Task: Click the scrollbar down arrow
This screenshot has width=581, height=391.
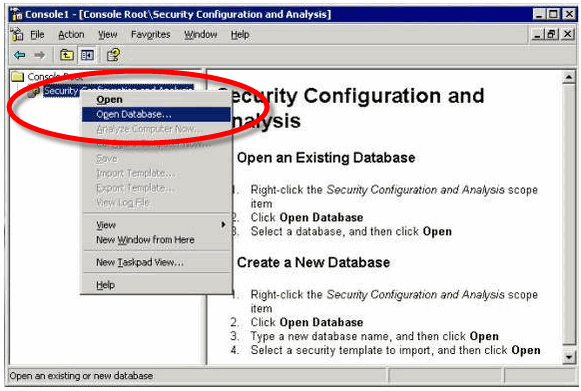Action: [x=568, y=357]
